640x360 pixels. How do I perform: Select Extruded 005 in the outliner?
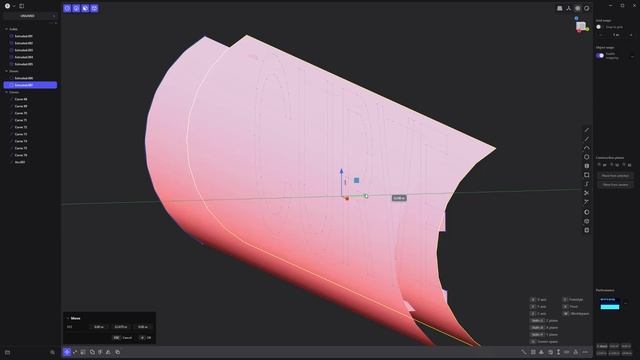pos(24,64)
